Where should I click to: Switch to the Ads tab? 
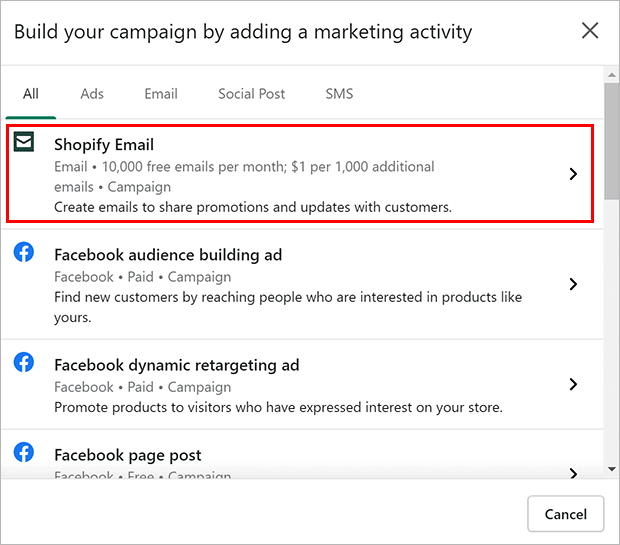pyautogui.click(x=92, y=94)
